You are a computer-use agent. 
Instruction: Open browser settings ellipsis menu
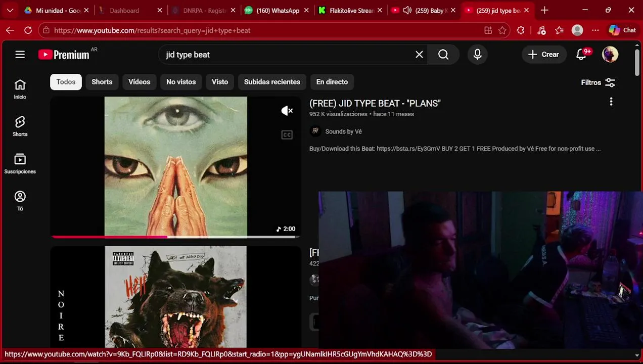click(595, 30)
